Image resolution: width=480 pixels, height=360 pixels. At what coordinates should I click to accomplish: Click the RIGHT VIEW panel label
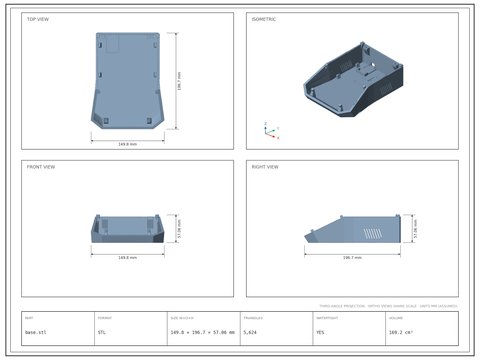tap(265, 167)
